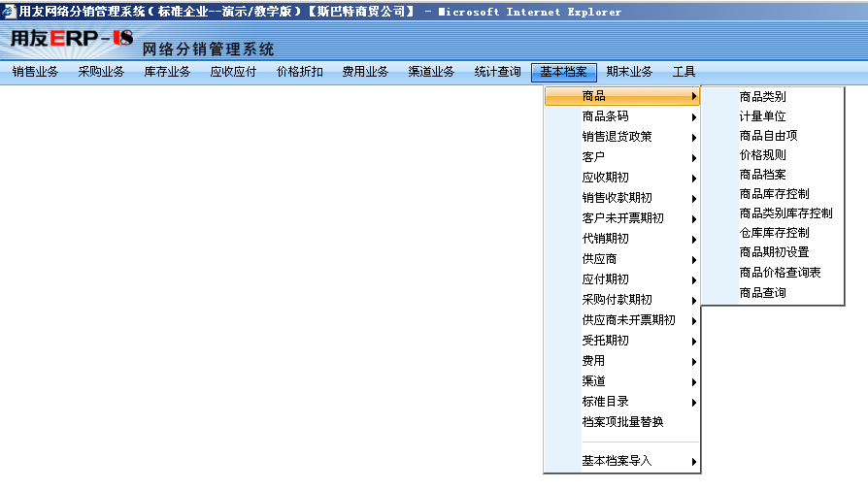Open the 统计查询 menu

coord(498,72)
